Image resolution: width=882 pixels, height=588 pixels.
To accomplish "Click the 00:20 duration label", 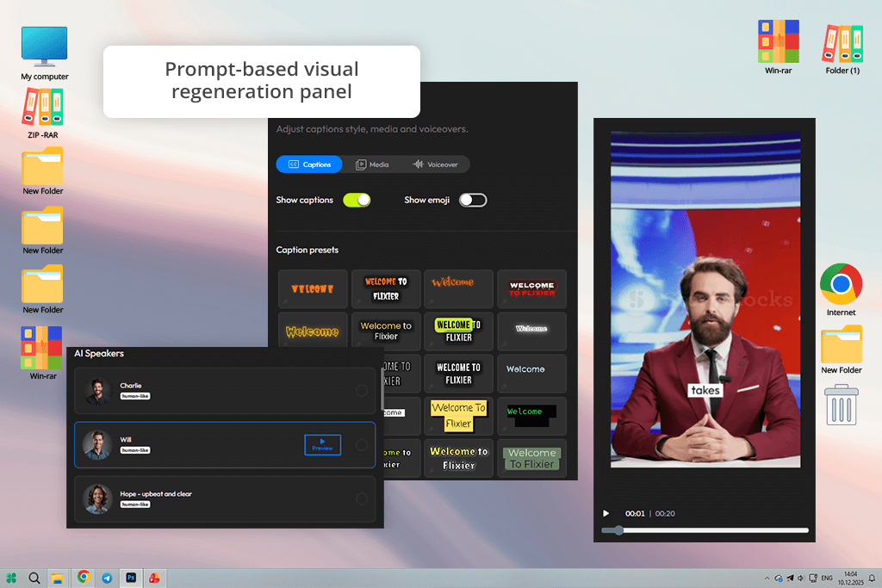I will [x=665, y=513].
